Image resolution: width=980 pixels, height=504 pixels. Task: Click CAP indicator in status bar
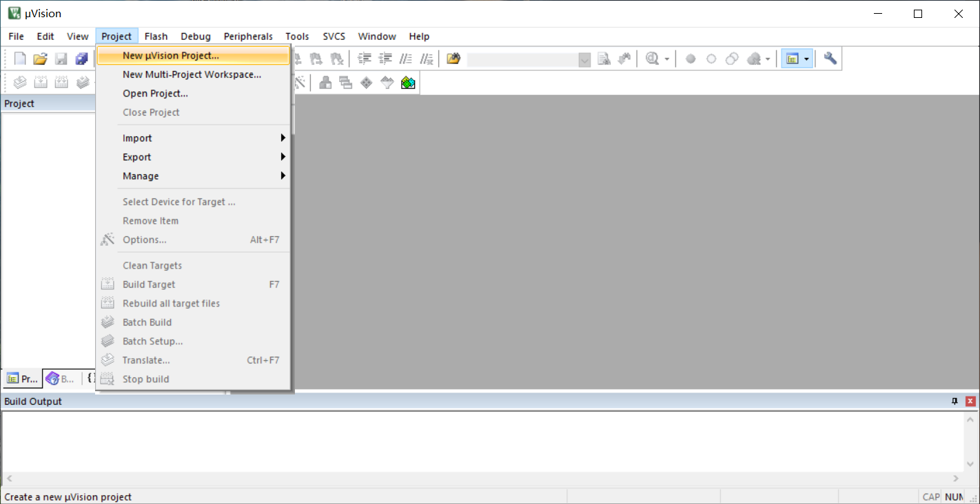[x=931, y=496]
